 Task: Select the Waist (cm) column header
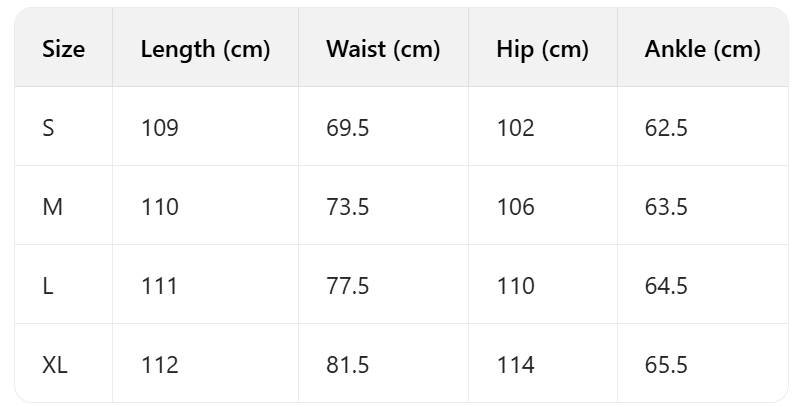(383, 49)
